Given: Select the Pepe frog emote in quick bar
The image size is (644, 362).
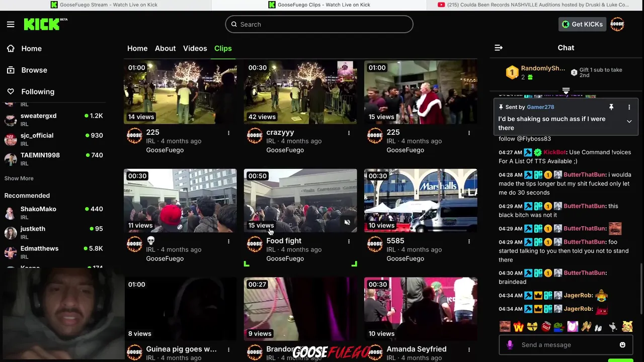Looking at the screenshot, I should (x=559, y=327).
